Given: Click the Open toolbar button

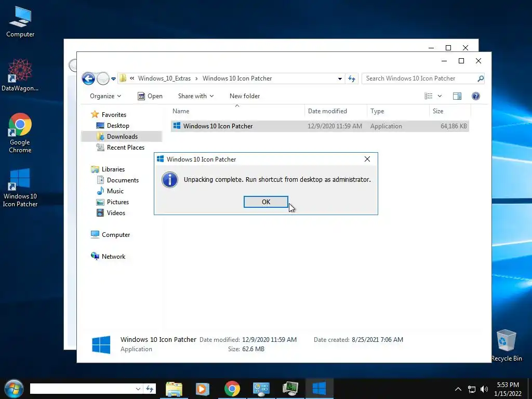Looking at the screenshot, I should pyautogui.click(x=150, y=96).
